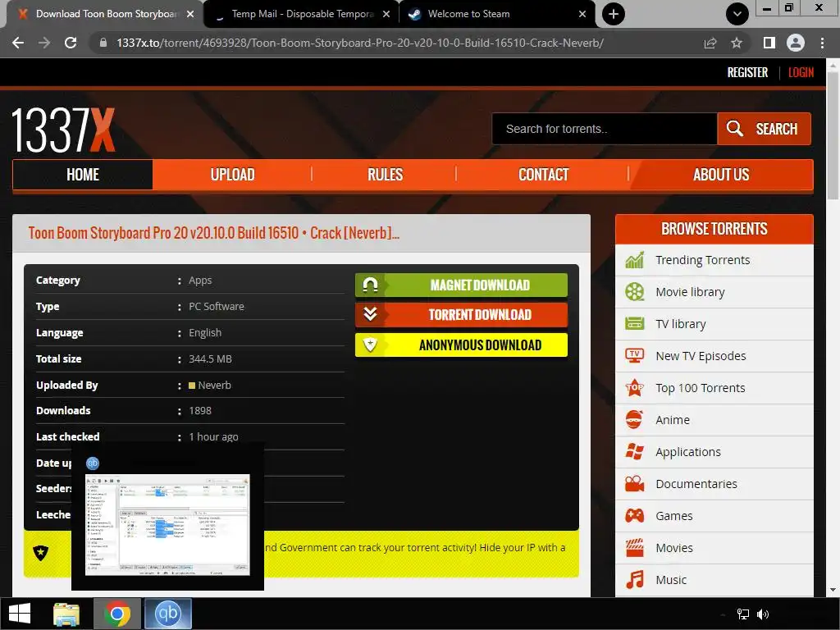Open the Chrome profile avatar
The height and width of the screenshot is (630, 840).
[796, 43]
